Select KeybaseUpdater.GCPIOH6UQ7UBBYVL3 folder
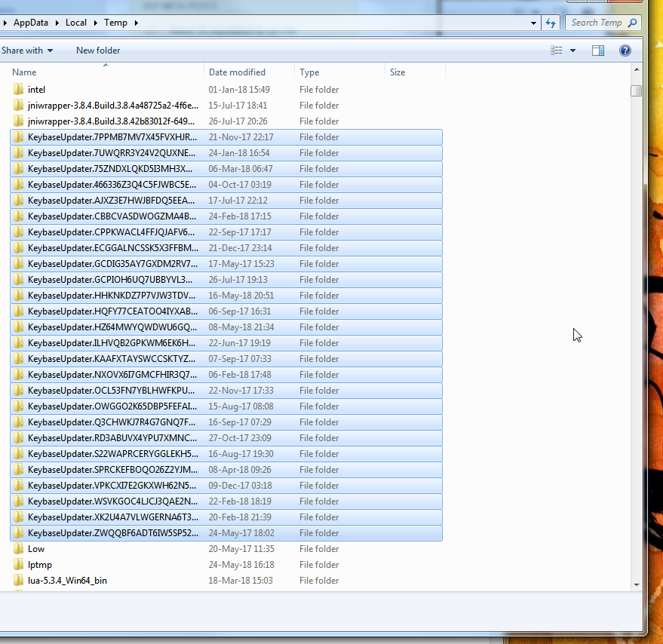The width and height of the screenshot is (663, 644). pos(226,280)
